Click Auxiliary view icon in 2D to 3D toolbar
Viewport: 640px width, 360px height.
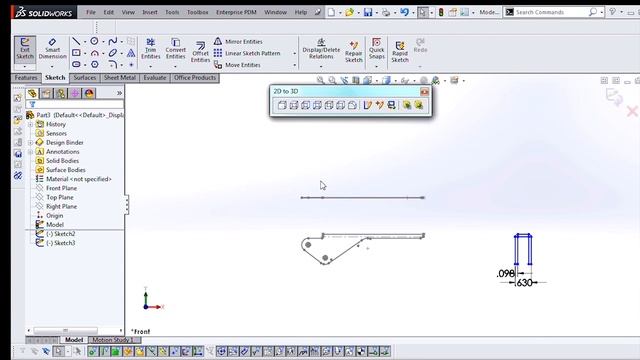coord(352,105)
